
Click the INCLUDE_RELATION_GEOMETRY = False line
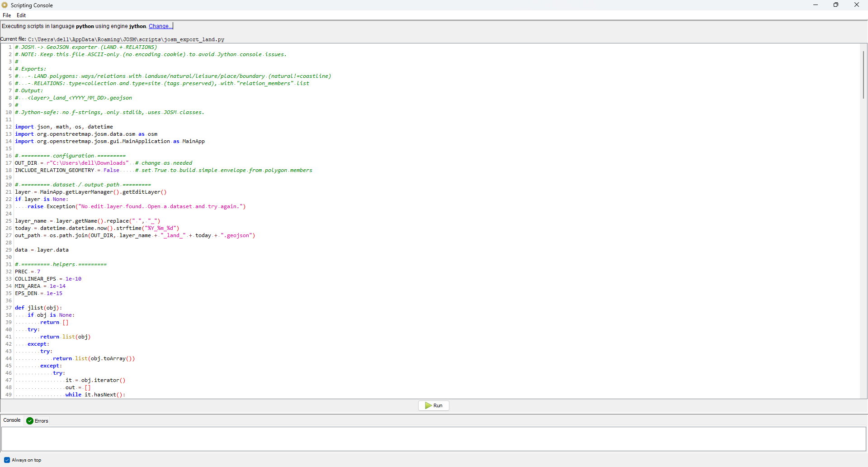click(68, 171)
